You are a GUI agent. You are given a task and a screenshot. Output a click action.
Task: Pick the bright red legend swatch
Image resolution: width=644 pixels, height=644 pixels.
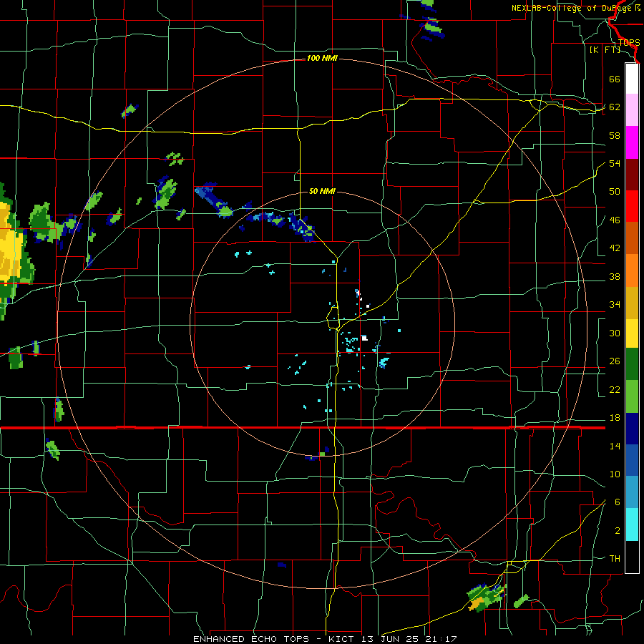[x=632, y=206]
